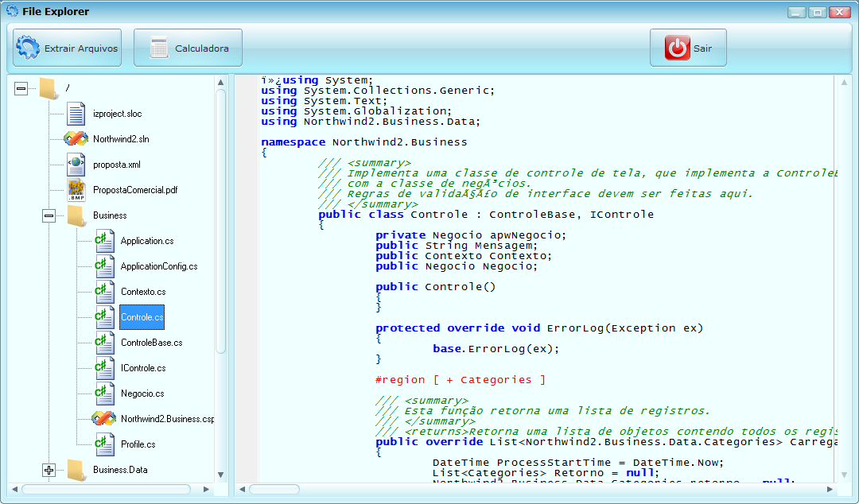859x504 pixels.
Task: Click the Extrair Arquivos gear icon
Action: pyautogui.click(x=28, y=48)
